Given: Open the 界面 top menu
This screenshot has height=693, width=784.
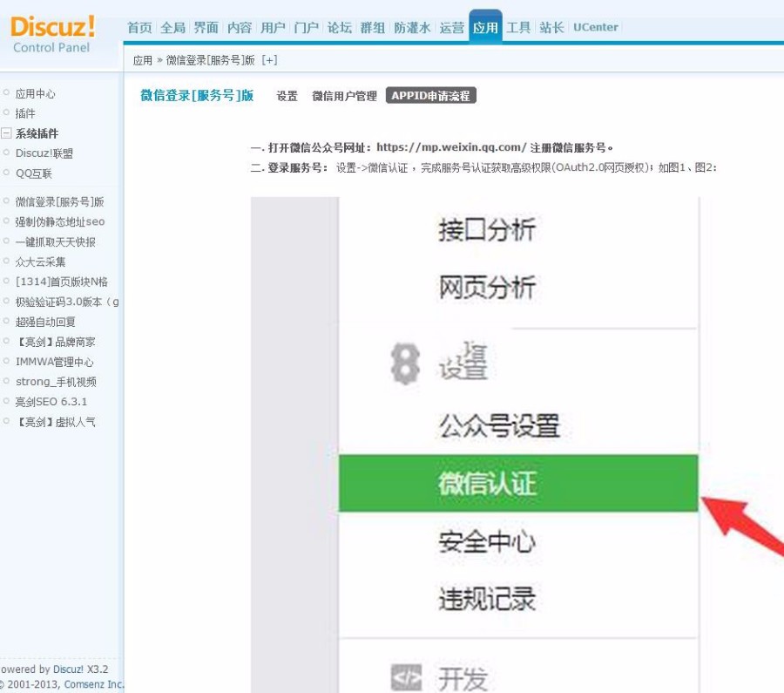Looking at the screenshot, I should pyautogui.click(x=206, y=28).
